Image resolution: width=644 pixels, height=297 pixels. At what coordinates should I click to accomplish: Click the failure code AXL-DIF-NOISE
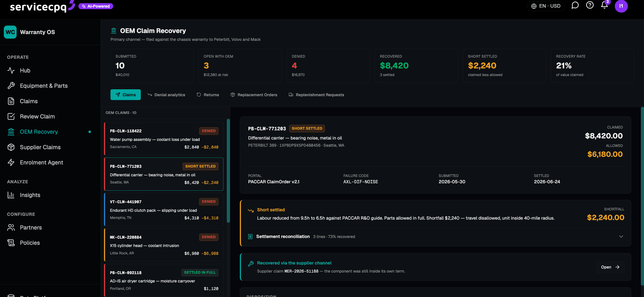point(360,182)
